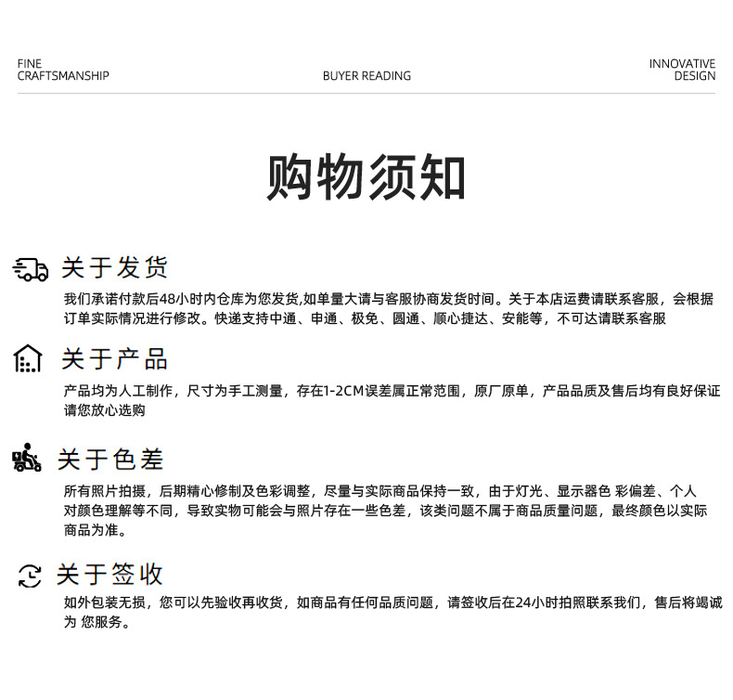Click the house icon beside 关于产品

coord(28,358)
